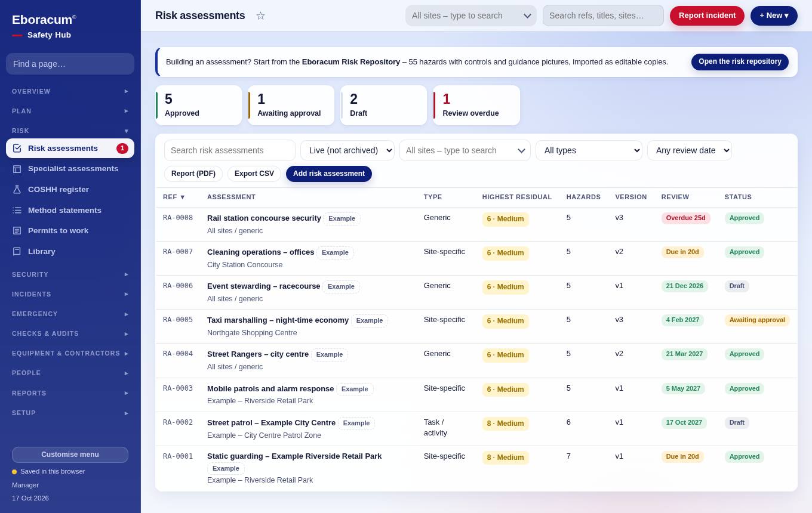
Task: Click Add risk assessment
Action: point(329,174)
